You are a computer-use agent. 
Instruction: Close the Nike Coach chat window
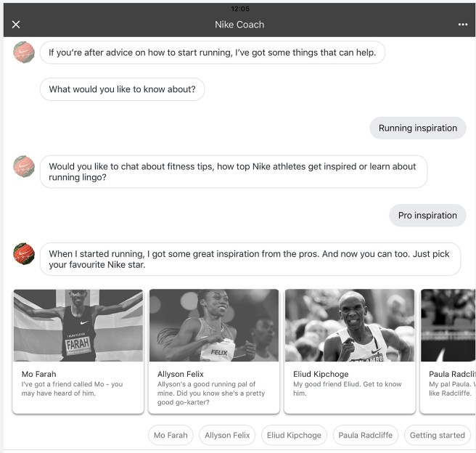point(16,25)
